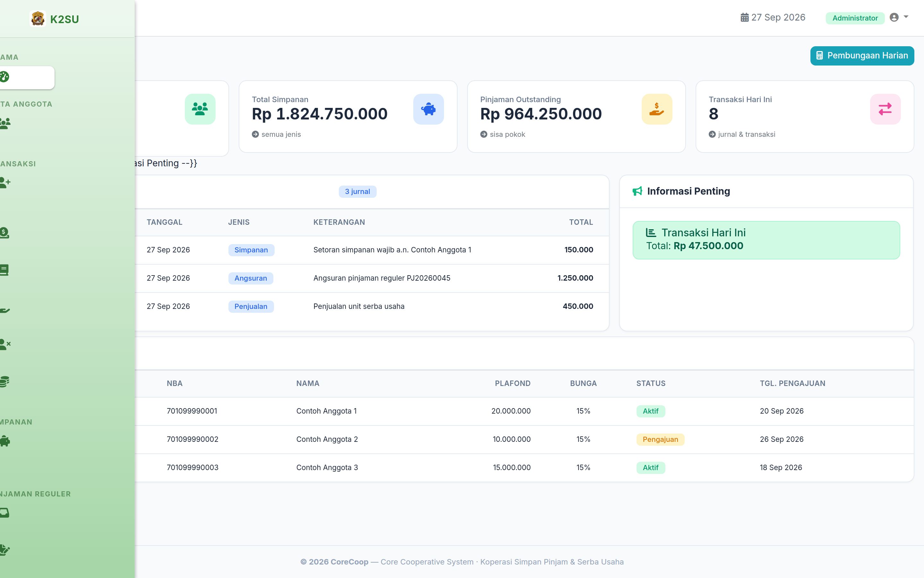924x578 pixels.
Task: Click the K2SU logo emblem
Action: coord(38,18)
